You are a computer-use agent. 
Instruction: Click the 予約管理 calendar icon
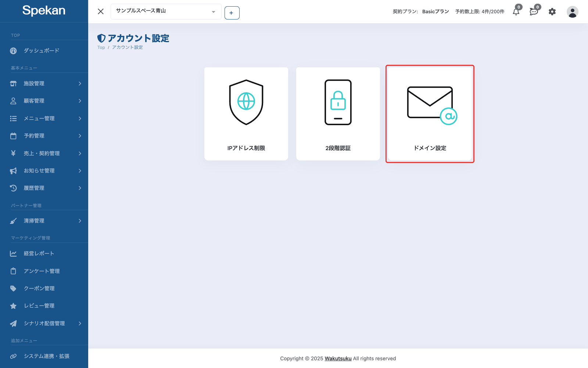pyautogui.click(x=13, y=136)
